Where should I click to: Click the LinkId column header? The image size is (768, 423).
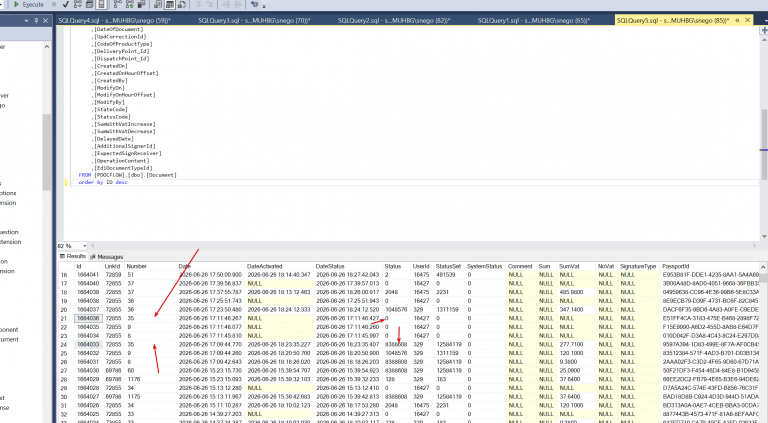112,266
